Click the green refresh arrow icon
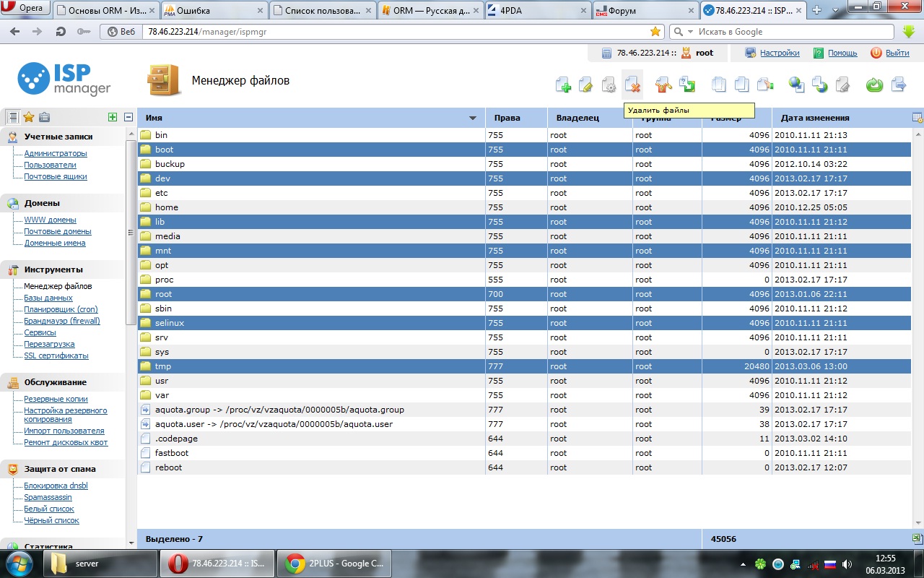924x578 pixels. tap(874, 85)
